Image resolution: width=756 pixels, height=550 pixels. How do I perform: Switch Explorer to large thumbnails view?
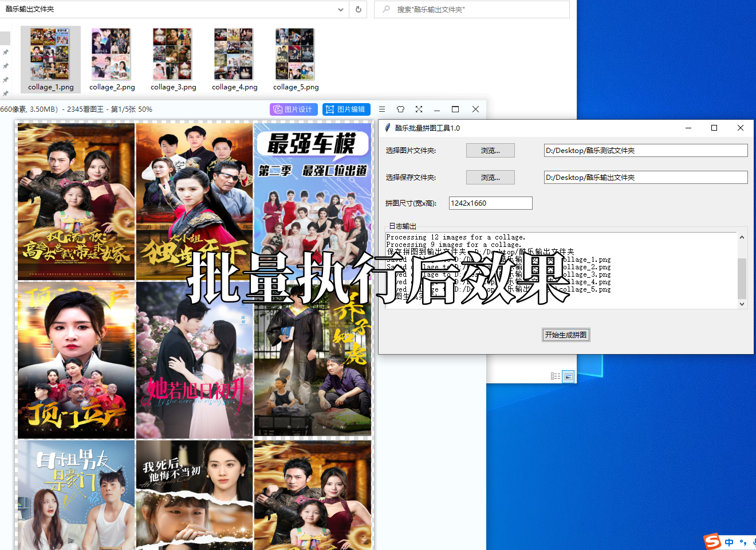click(568, 376)
